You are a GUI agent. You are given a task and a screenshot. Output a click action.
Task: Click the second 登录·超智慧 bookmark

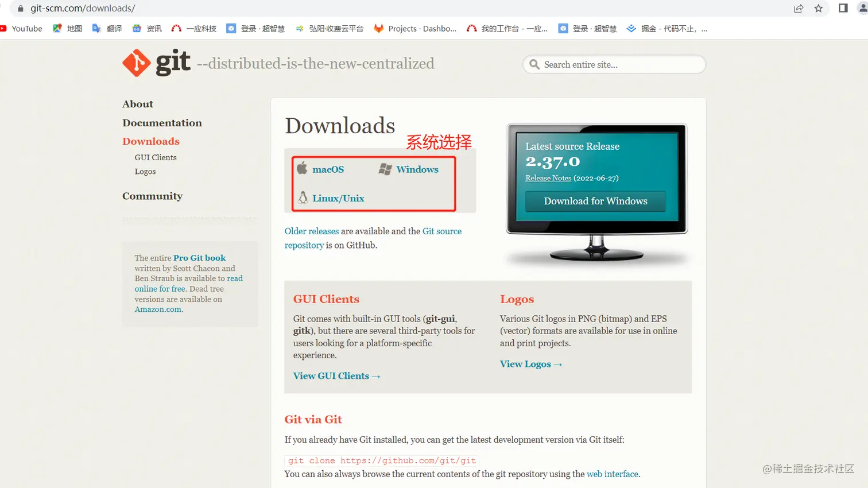coord(588,29)
